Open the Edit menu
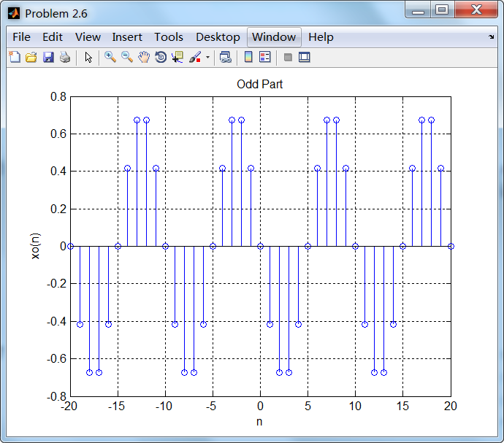The width and height of the screenshot is (504, 443). 53,37
